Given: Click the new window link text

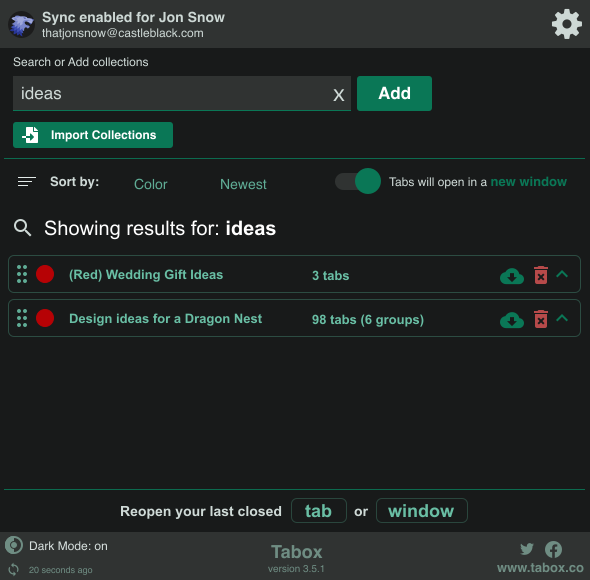Looking at the screenshot, I should 528,182.
